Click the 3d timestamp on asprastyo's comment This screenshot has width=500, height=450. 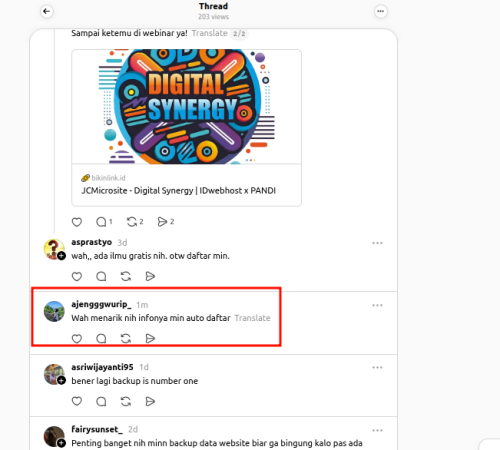pos(122,243)
